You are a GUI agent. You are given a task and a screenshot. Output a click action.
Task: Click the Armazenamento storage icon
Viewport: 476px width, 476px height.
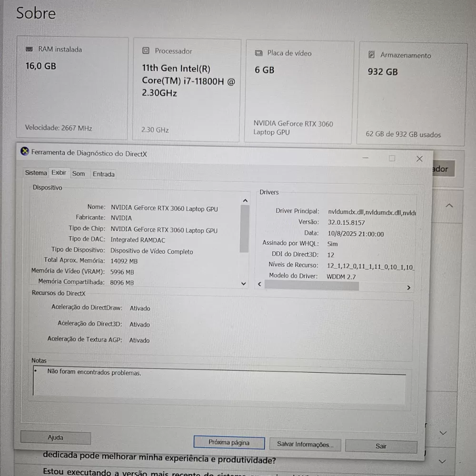[371, 55]
